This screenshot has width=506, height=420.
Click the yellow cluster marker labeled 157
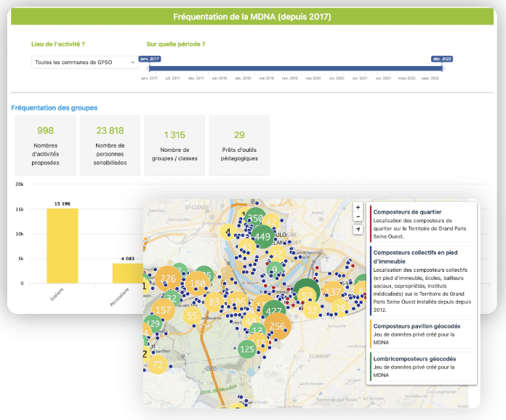tap(164, 310)
